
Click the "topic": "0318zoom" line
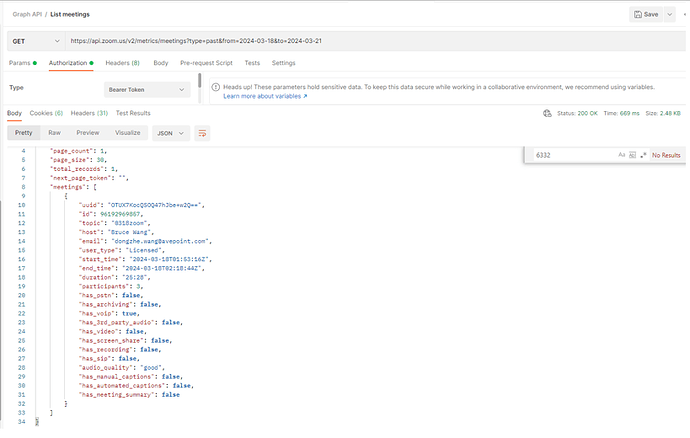pyautogui.click(x=114, y=223)
